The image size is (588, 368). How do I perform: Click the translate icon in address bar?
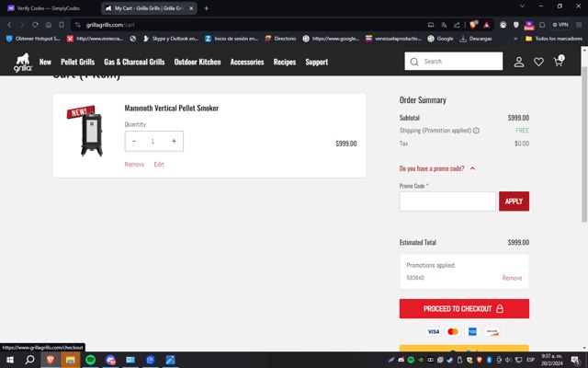[x=444, y=25]
